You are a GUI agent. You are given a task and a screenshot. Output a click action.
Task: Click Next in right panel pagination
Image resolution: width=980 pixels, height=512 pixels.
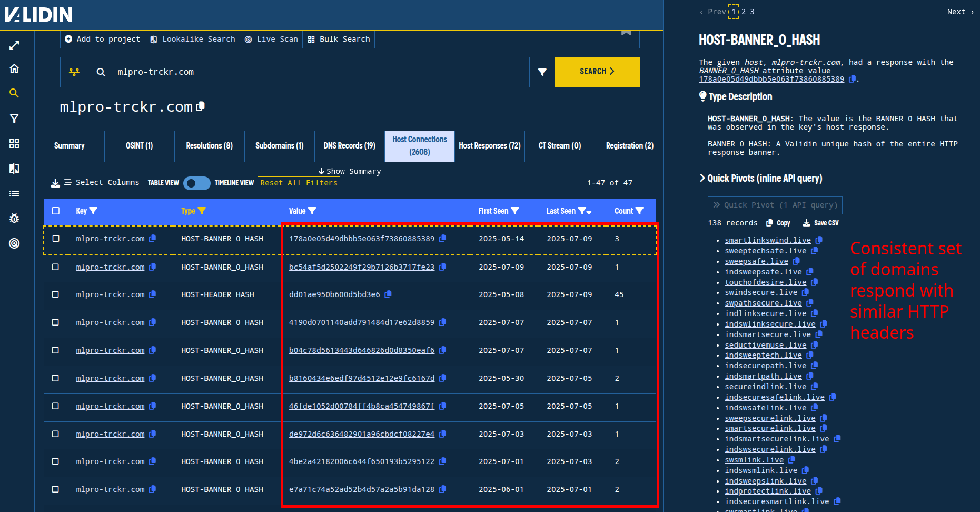(x=961, y=12)
